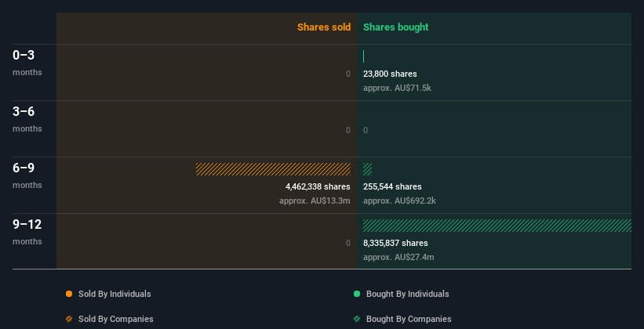
Task: Click the zero shares bought in 3–6 months
Action: point(366,131)
